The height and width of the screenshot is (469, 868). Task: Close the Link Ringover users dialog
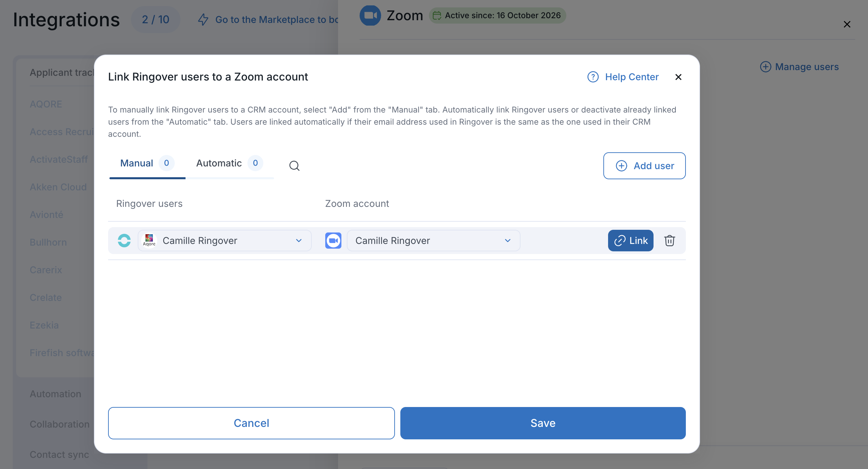(x=678, y=77)
